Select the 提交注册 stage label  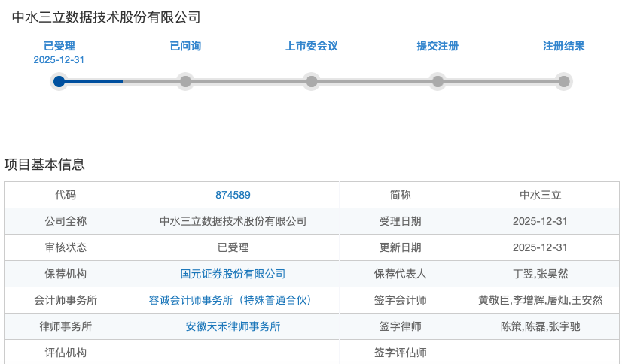coord(438,46)
